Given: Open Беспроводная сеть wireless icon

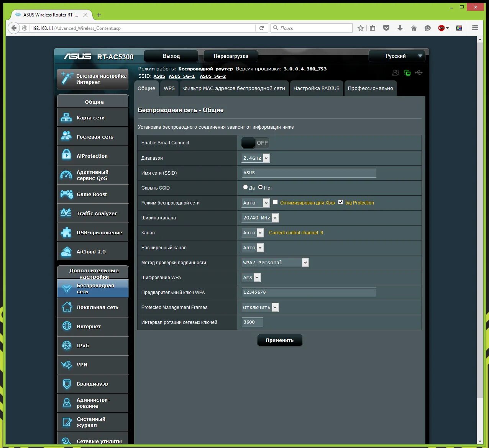Looking at the screenshot, I should tap(67, 288).
